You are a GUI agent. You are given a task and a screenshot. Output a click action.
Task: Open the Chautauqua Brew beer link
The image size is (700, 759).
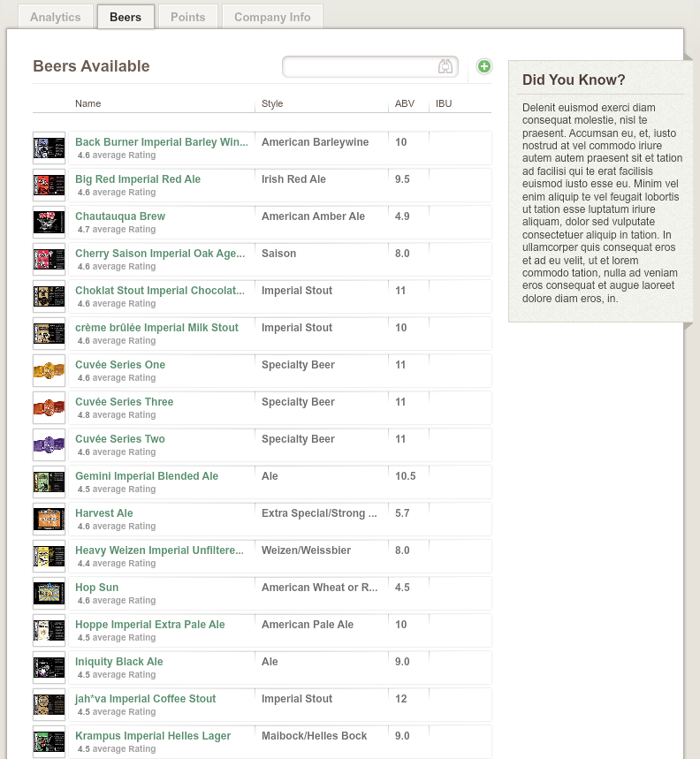point(120,216)
